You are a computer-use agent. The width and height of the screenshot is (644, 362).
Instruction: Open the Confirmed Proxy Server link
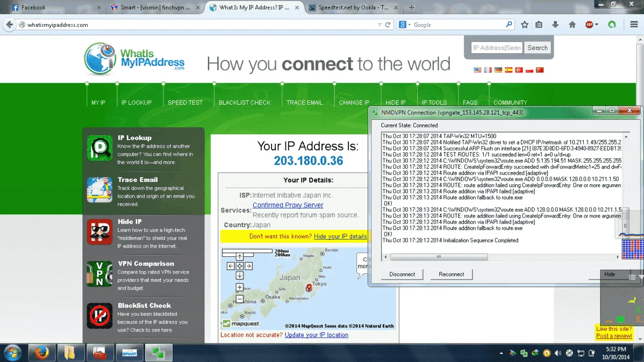(x=288, y=205)
